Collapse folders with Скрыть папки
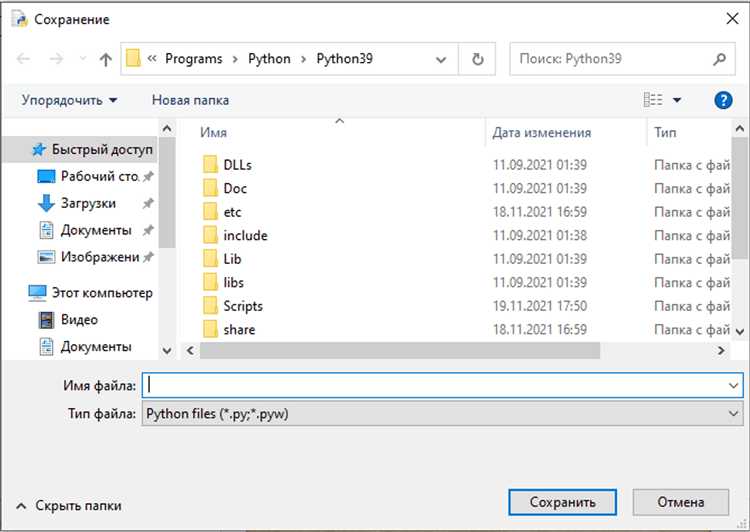 (x=69, y=506)
